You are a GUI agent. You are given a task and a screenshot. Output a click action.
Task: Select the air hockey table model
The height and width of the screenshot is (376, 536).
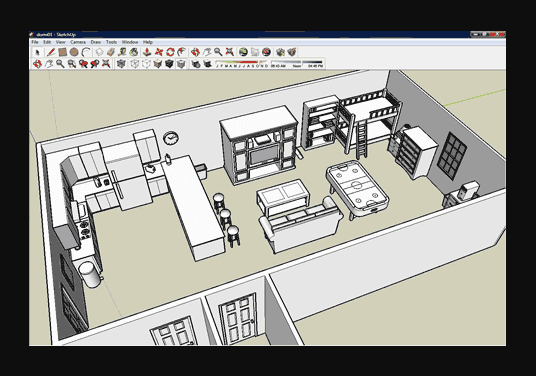[x=357, y=190]
